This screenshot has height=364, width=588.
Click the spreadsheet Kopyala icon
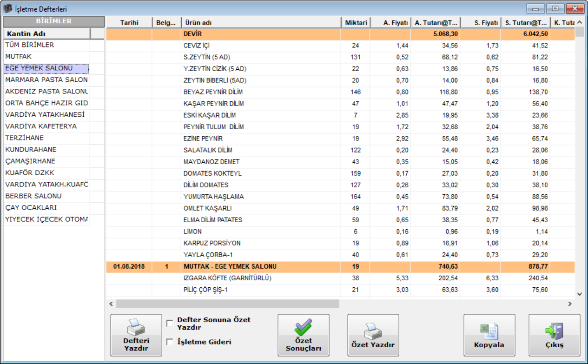coord(489,331)
